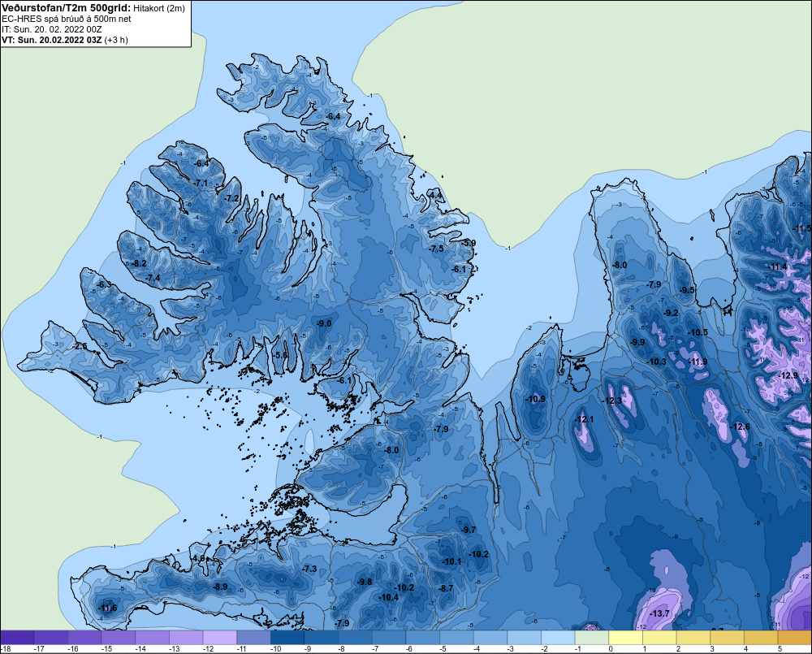Click the -10.4 temperature label
812x654 pixels.
point(388,597)
